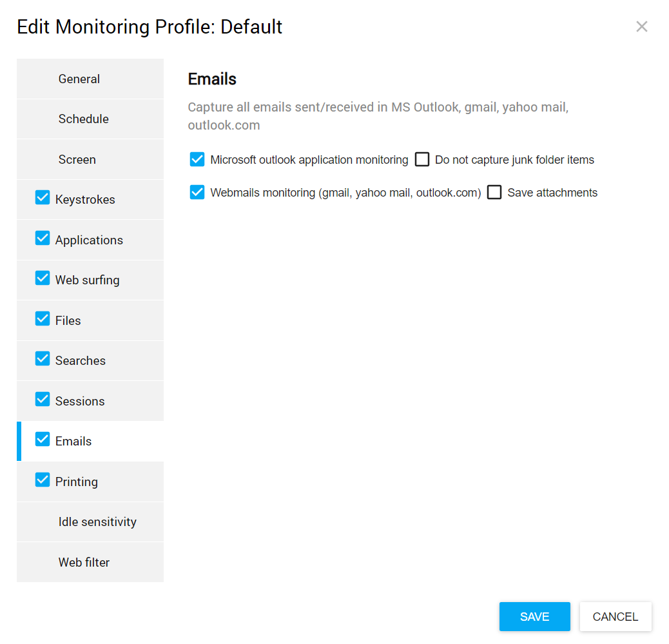Toggle the Searches checkbox off

[43, 359]
